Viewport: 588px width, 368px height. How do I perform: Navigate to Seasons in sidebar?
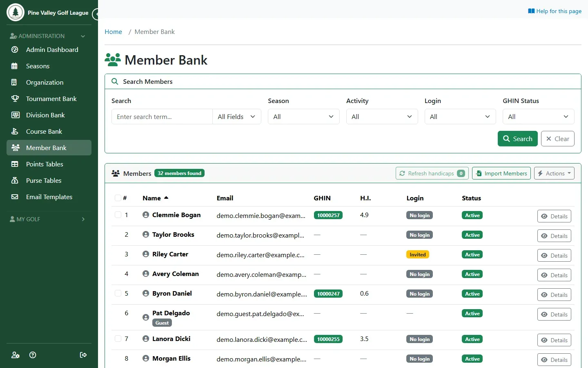[49, 66]
